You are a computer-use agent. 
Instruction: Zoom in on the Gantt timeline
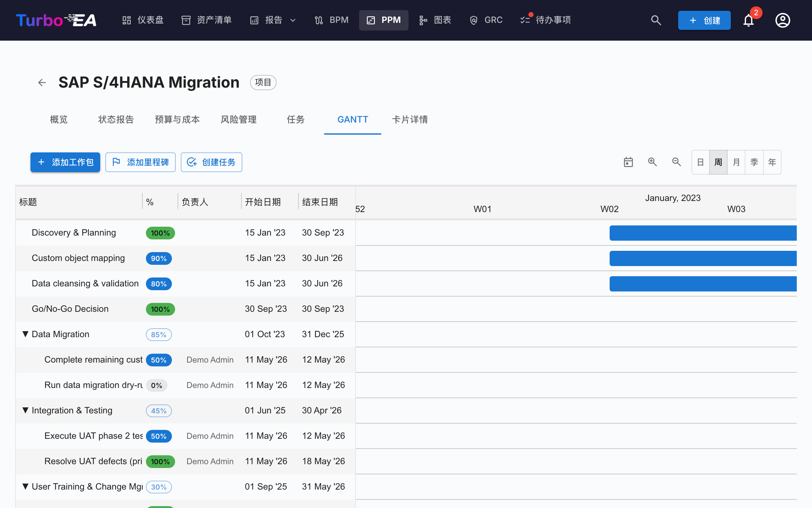tap(652, 162)
